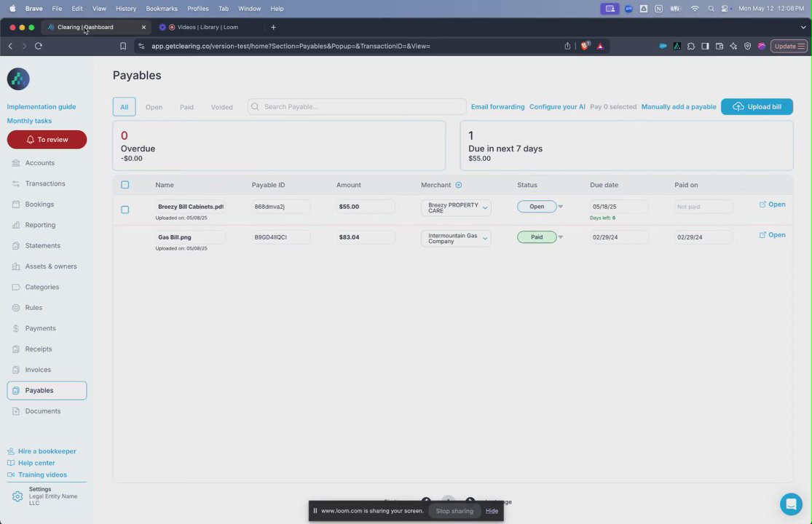
Task: Open Documents from the sidebar
Action: pos(42,411)
